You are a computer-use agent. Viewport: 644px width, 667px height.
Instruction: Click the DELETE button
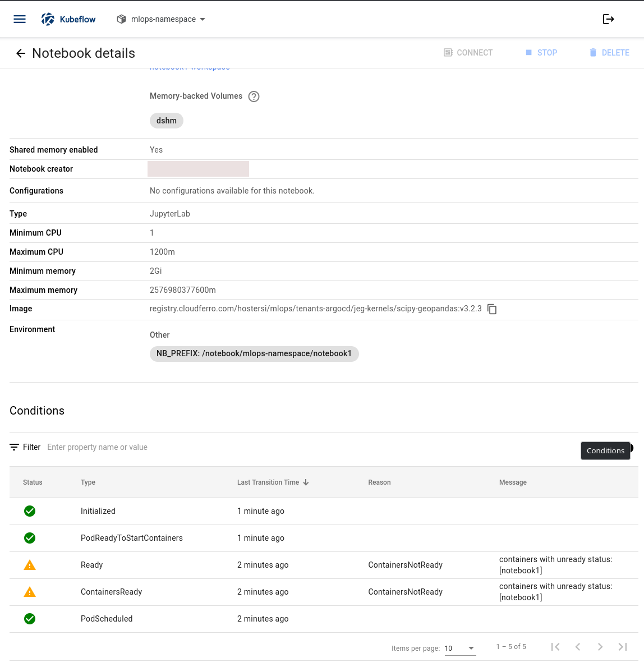[x=609, y=53]
